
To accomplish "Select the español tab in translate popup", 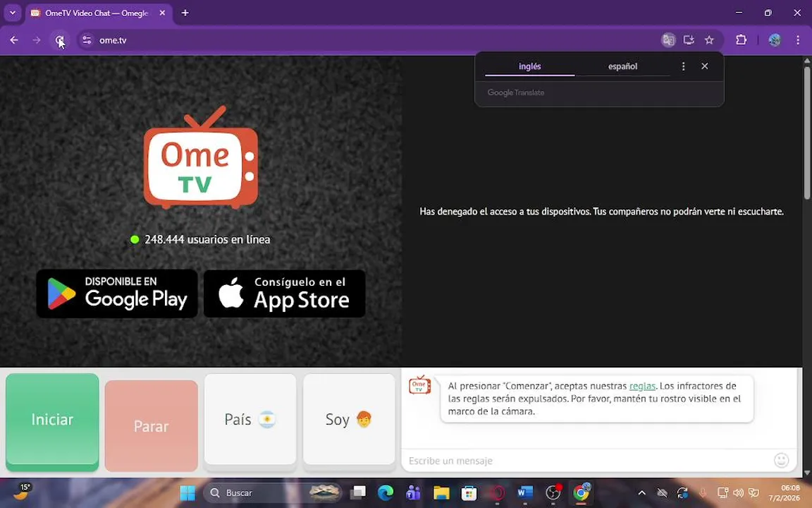I will coord(622,66).
